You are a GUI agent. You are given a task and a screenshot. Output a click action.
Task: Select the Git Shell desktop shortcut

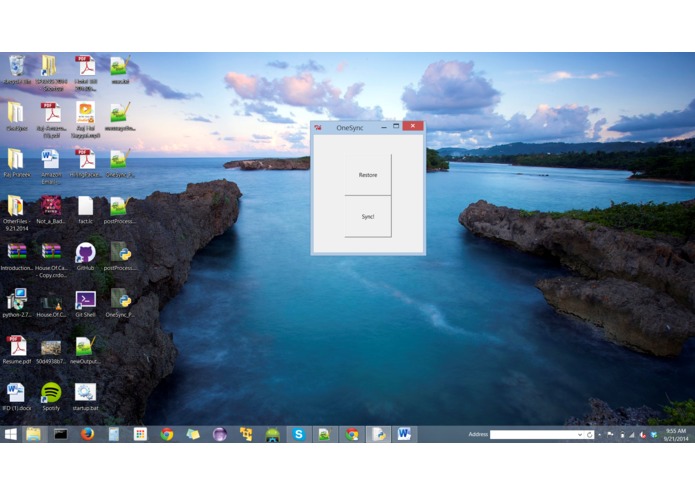pos(85,303)
